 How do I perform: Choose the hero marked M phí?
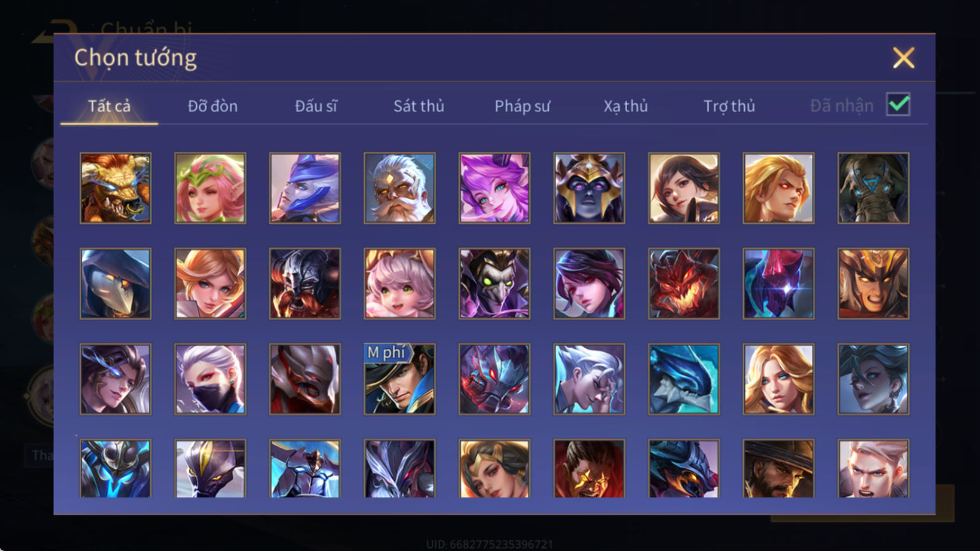pyautogui.click(x=399, y=379)
